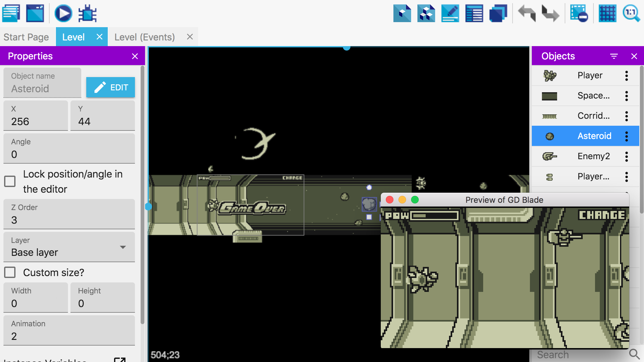644x362 pixels.
Task: Click the Z Order input field
Action: click(69, 220)
